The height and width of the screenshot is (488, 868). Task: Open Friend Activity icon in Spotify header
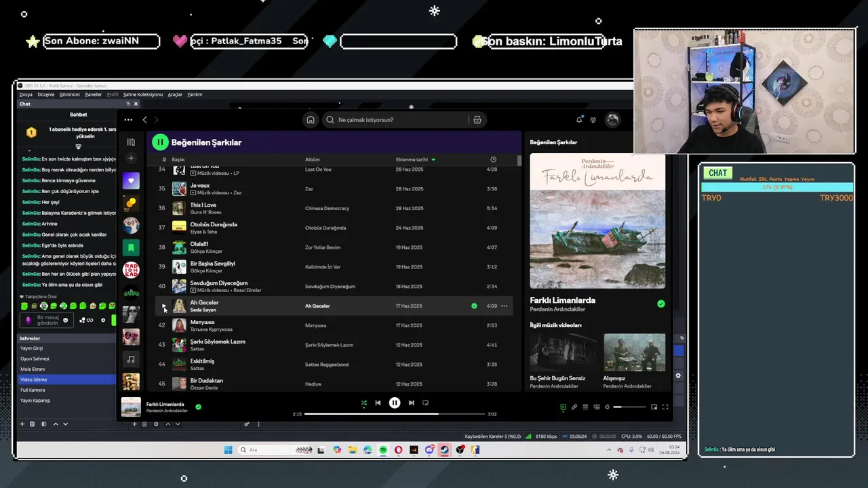[x=593, y=119]
